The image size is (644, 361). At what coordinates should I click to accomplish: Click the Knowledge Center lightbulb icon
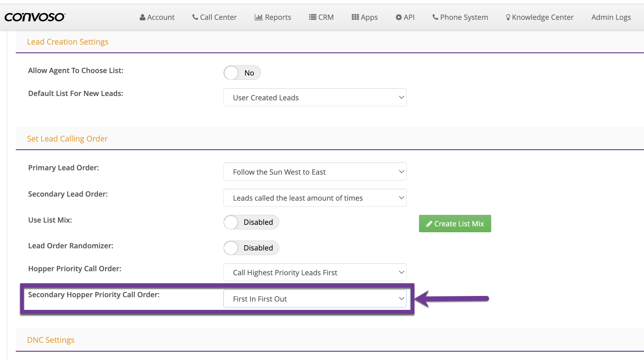click(x=508, y=17)
